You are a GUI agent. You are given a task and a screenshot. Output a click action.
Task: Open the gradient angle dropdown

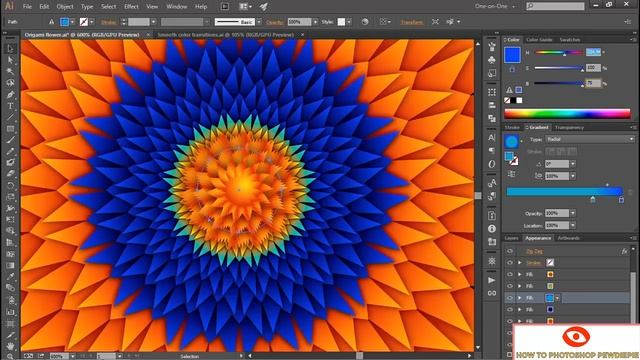pyautogui.click(x=573, y=164)
